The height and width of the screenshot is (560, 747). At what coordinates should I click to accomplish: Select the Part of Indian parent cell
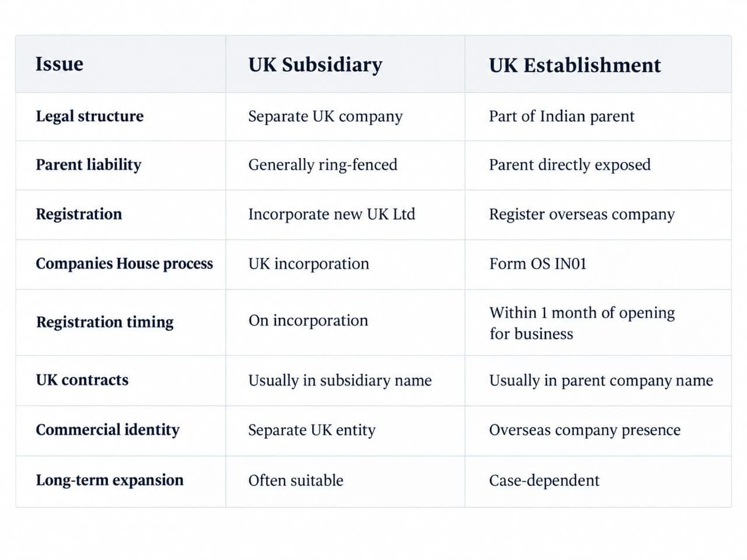click(561, 116)
